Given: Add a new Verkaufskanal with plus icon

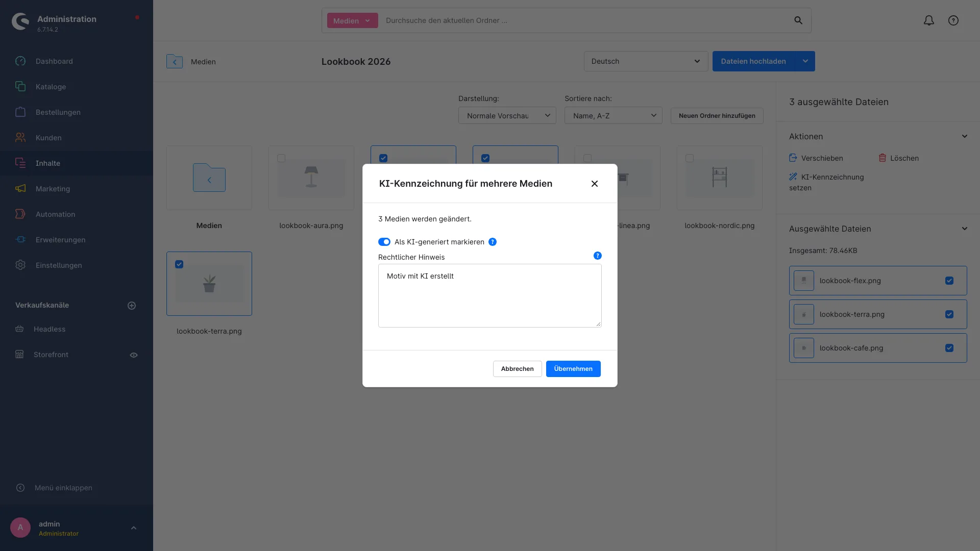Looking at the screenshot, I should coord(132,306).
